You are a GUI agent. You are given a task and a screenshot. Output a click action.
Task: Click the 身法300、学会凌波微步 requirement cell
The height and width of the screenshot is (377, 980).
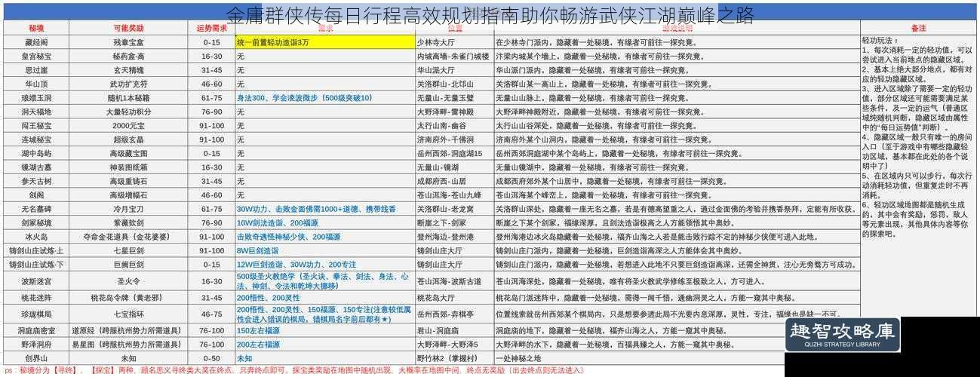(x=325, y=97)
